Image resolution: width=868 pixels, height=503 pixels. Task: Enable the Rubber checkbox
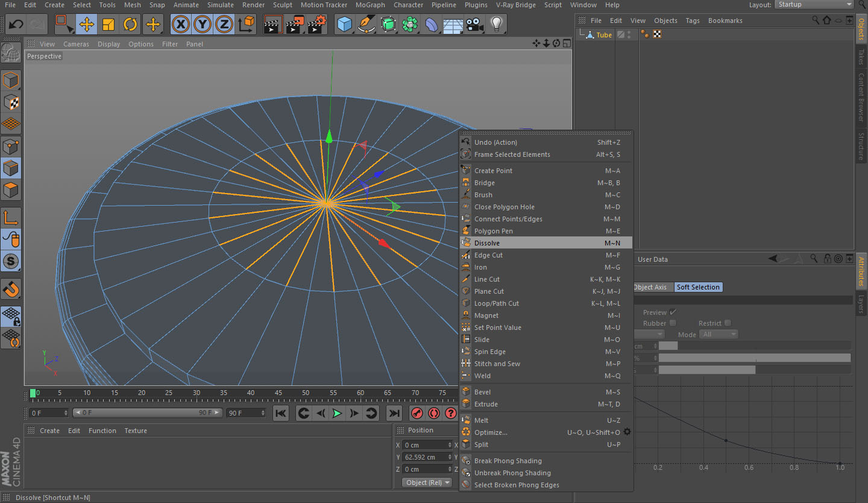[673, 323]
